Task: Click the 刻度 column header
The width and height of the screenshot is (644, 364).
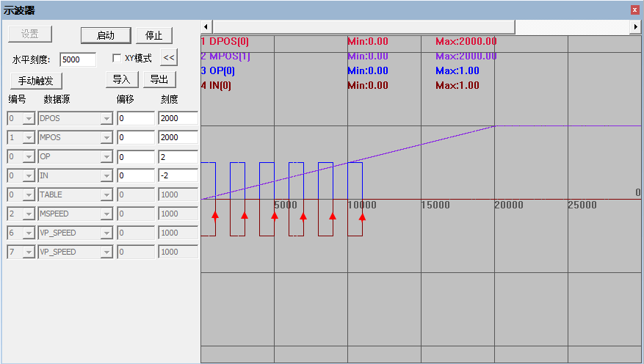Action: click(x=169, y=99)
